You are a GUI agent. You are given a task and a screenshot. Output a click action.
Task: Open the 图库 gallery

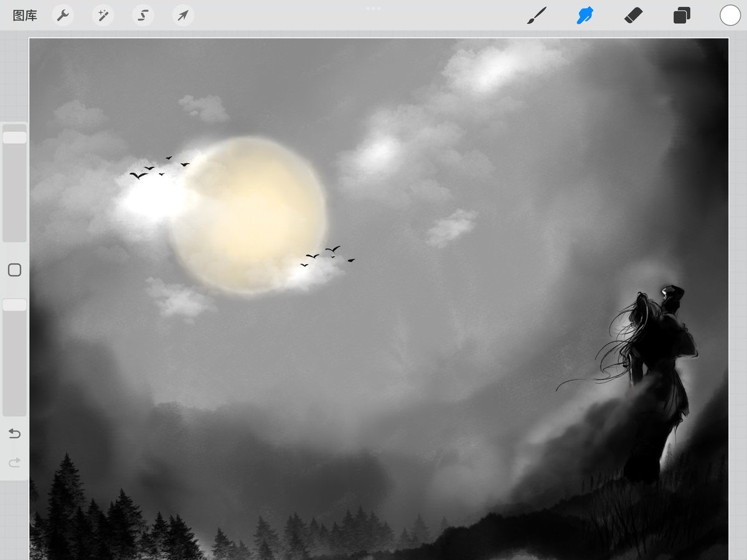click(25, 16)
